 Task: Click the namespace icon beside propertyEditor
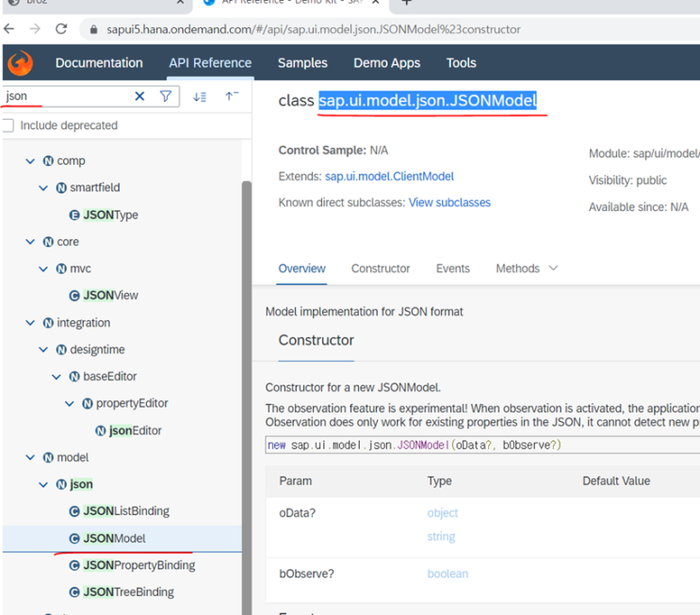tap(88, 403)
